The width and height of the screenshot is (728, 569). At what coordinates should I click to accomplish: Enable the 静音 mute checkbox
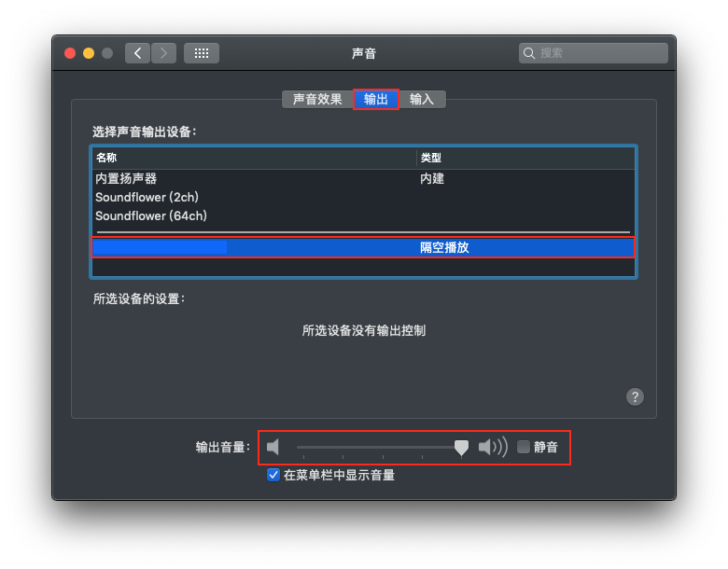(524, 447)
